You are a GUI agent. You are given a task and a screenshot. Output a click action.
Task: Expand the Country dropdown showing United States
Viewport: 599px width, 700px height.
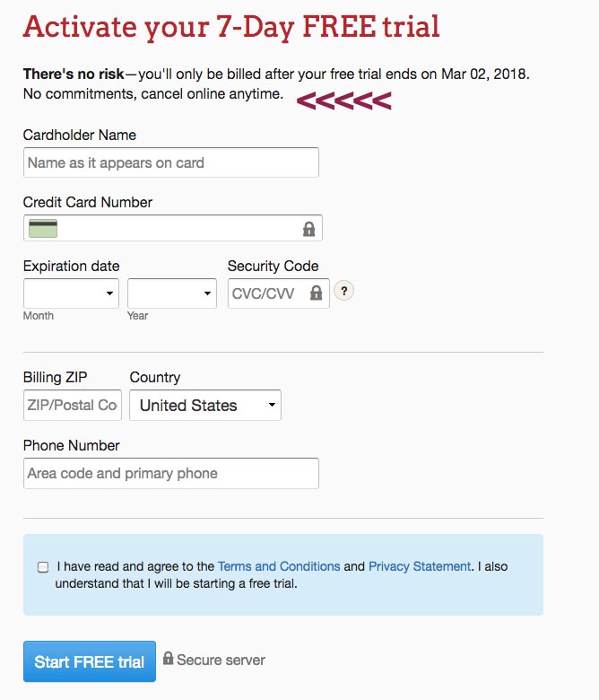205,406
